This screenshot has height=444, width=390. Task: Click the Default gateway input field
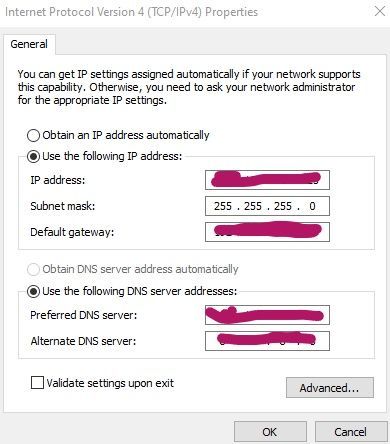[x=267, y=232]
